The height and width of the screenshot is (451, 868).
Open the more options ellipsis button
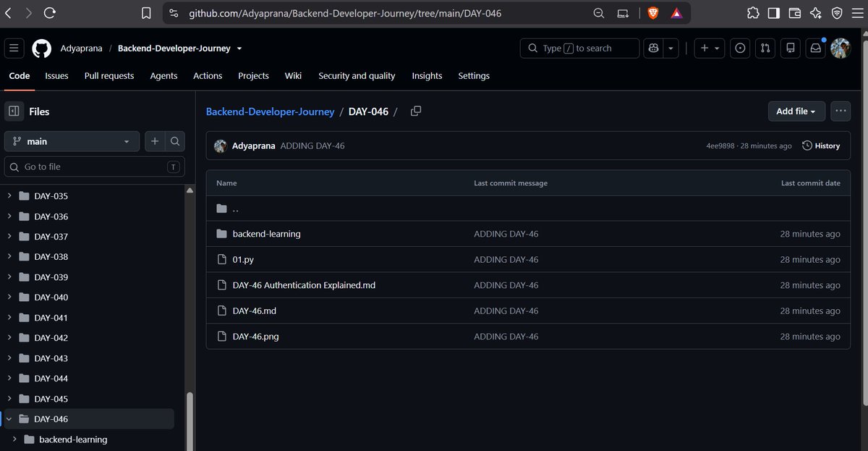point(840,111)
